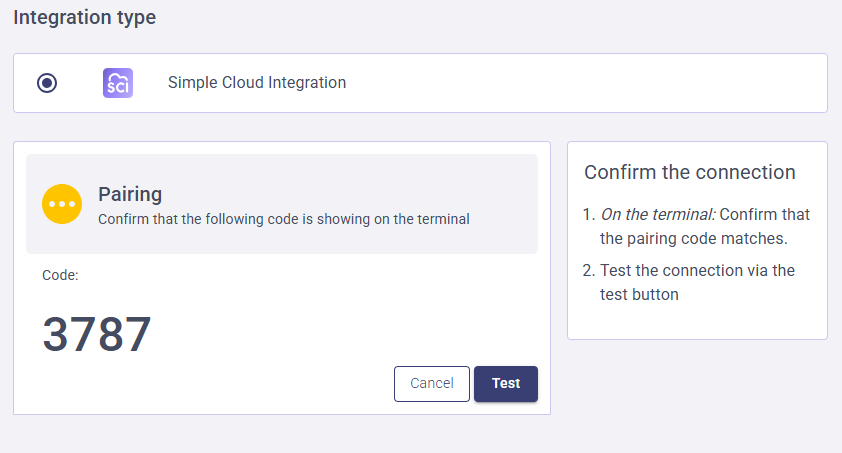Click the "Code:" label

pyautogui.click(x=60, y=274)
